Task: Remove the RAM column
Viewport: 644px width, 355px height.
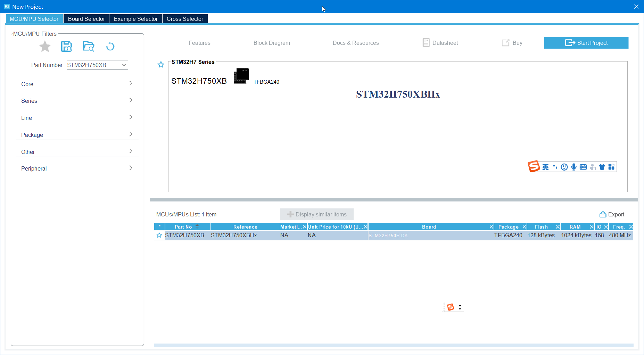Action: coord(592,227)
